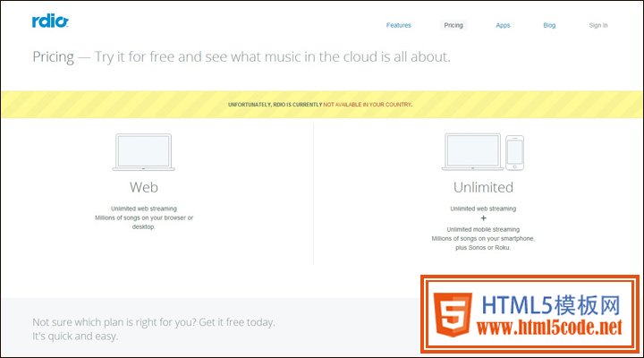Click Sign In
This screenshot has height=358, width=644.
pos(598,25)
